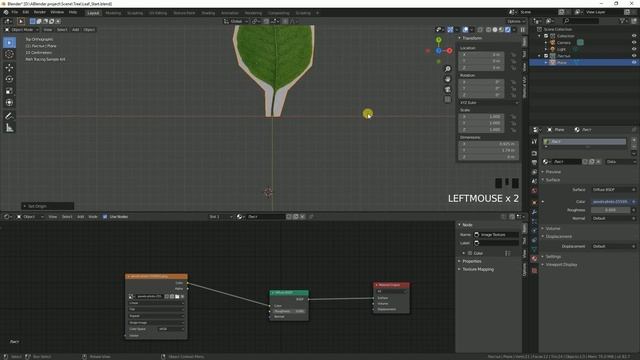Viewport: 640px width, 360px height.
Task: Adjust the Roughness slider in material properties
Action: (x=611, y=210)
